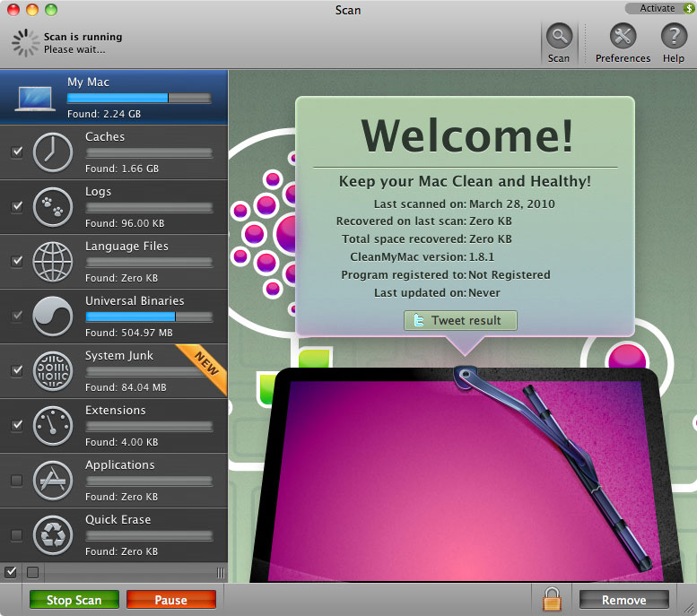The image size is (697, 616).
Task: Click the Activate button in the title bar
Action: click(x=659, y=8)
